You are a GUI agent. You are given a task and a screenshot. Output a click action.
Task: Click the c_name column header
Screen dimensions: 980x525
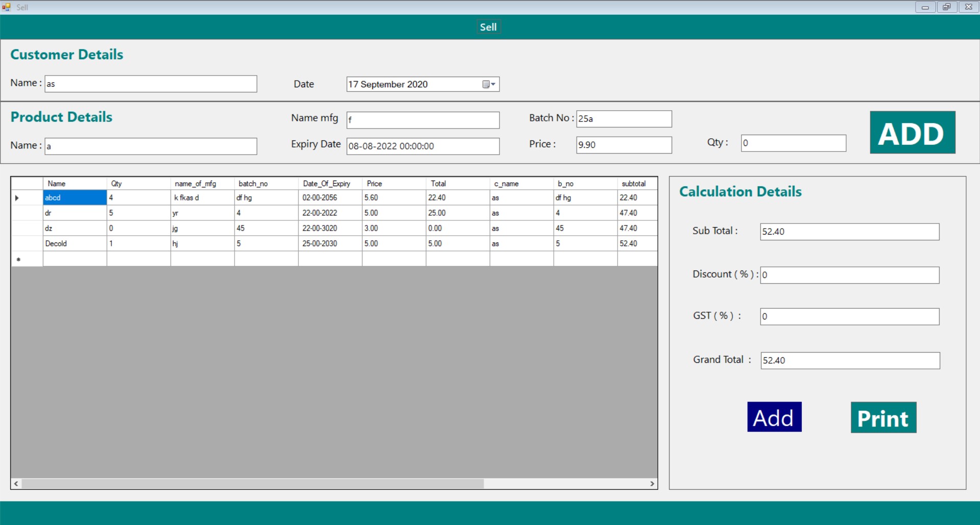click(x=521, y=184)
